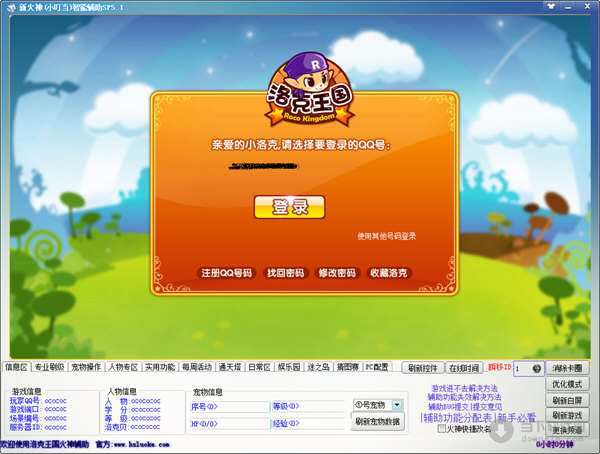Show the 娱乐园 tab
Image resolution: width=600 pixels, height=454 pixels.
[289, 367]
